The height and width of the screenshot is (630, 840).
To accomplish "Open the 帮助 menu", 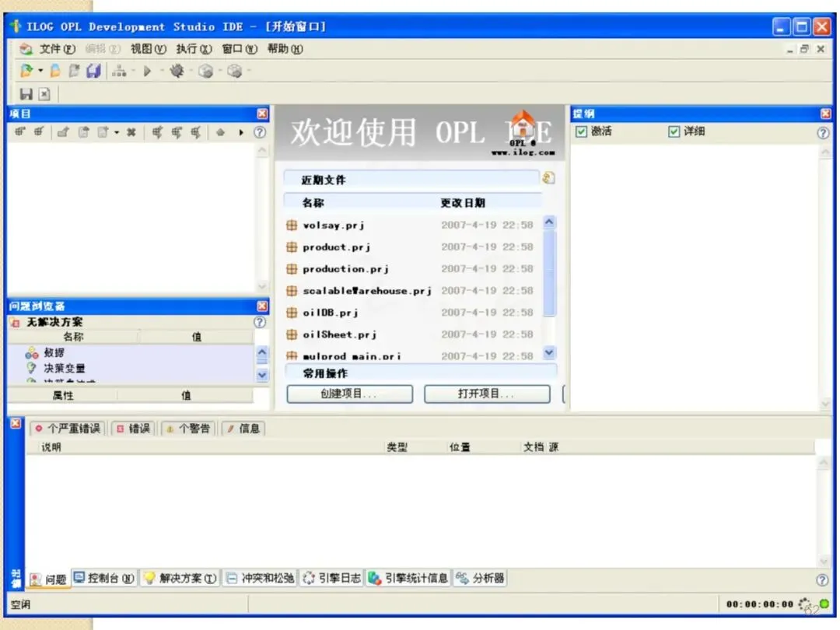I will click(x=285, y=49).
